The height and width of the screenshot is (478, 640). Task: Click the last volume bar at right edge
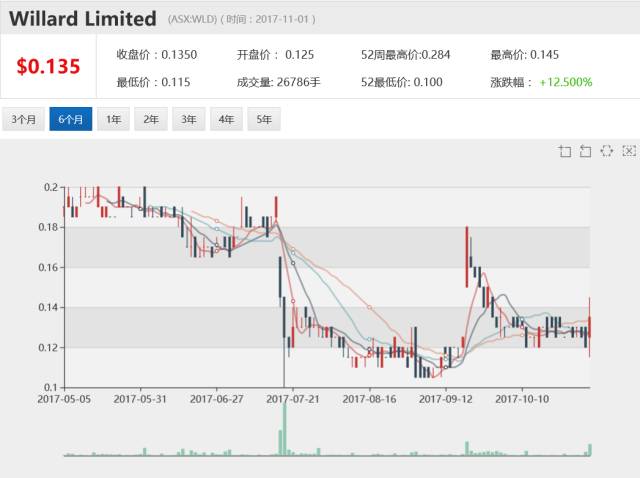click(x=589, y=449)
